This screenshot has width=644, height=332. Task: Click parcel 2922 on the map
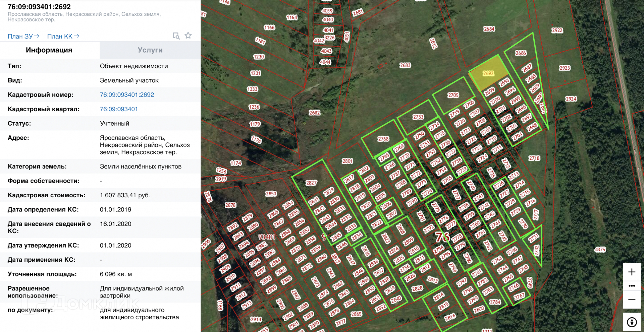(x=557, y=30)
